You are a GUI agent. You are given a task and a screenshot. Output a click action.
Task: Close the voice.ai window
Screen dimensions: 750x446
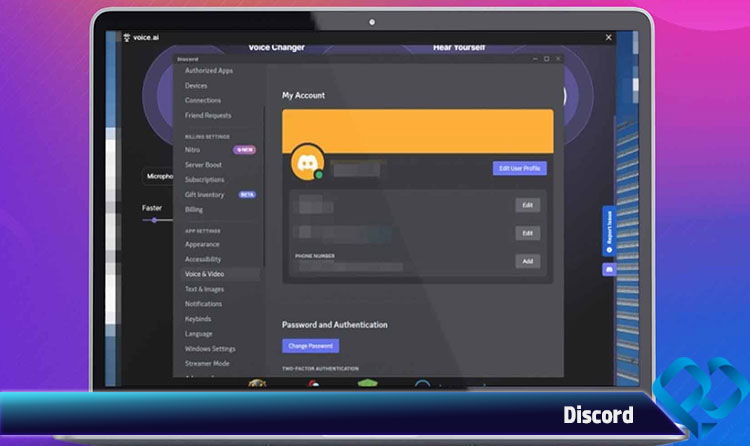608,37
